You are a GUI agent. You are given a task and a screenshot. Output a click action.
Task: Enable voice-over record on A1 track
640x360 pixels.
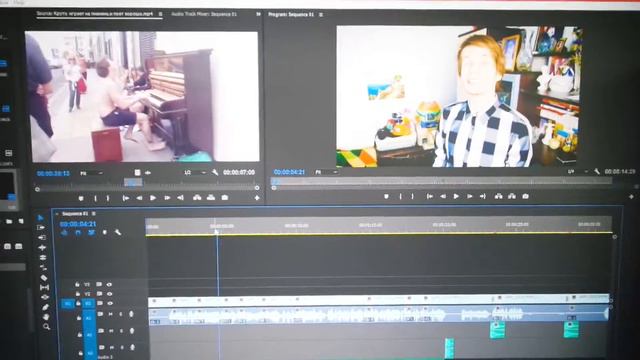pyautogui.click(x=131, y=314)
